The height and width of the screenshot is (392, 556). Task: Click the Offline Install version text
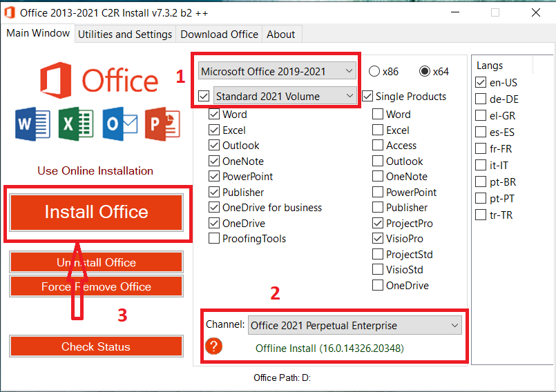(329, 349)
